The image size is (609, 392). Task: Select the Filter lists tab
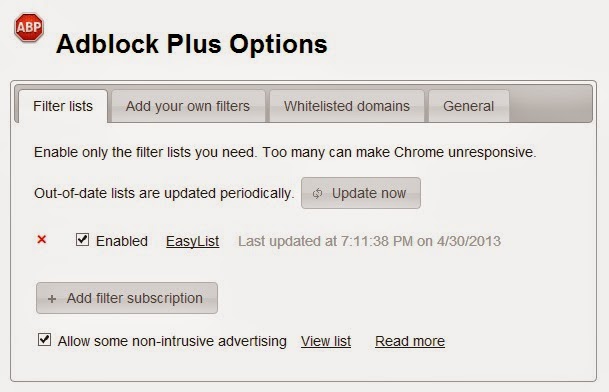(x=63, y=106)
